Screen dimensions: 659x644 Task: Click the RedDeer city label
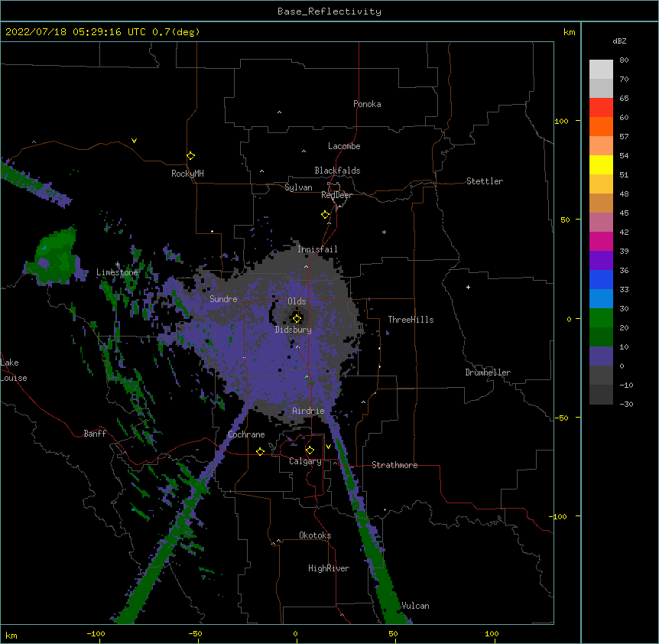(336, 195)
